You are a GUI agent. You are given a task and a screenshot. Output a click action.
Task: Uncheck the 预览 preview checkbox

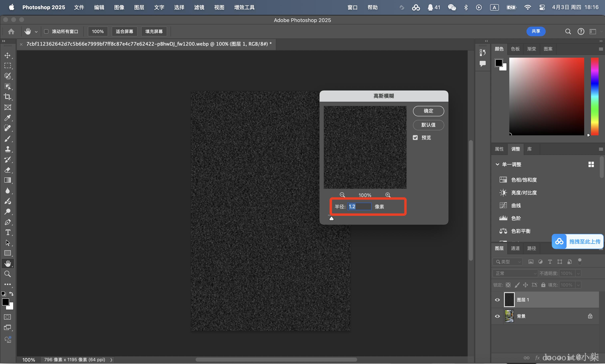415,138
